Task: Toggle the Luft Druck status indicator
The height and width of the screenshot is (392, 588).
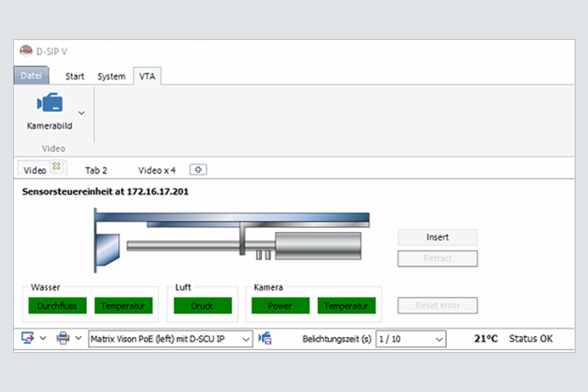Action: point(202,306)
